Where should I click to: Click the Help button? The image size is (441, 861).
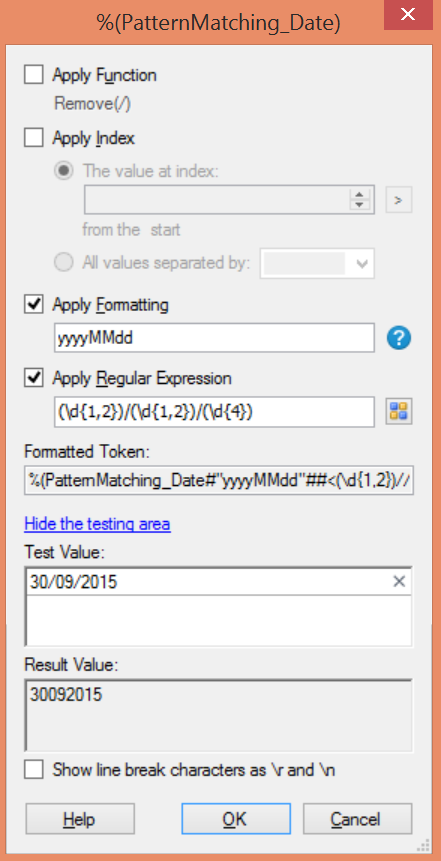[x=80, y=819]
